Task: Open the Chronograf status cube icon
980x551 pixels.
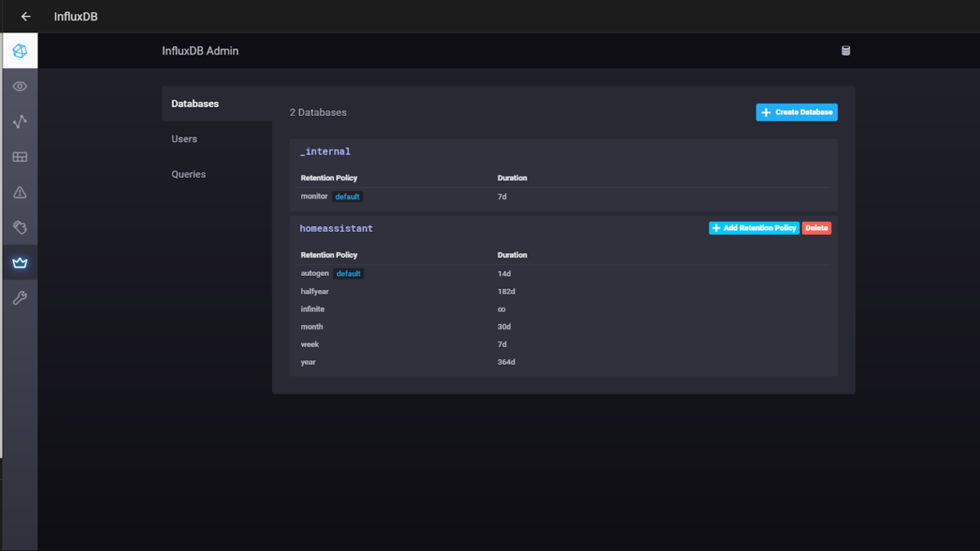Action: click(20, 51)
